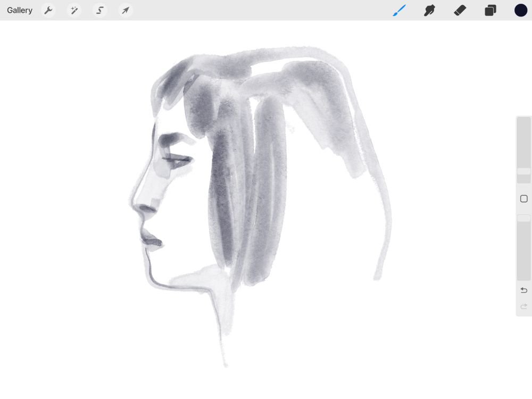Activate the Transform arrow tool
This screenshot has height=399, width=532.
tap(126, 10)
